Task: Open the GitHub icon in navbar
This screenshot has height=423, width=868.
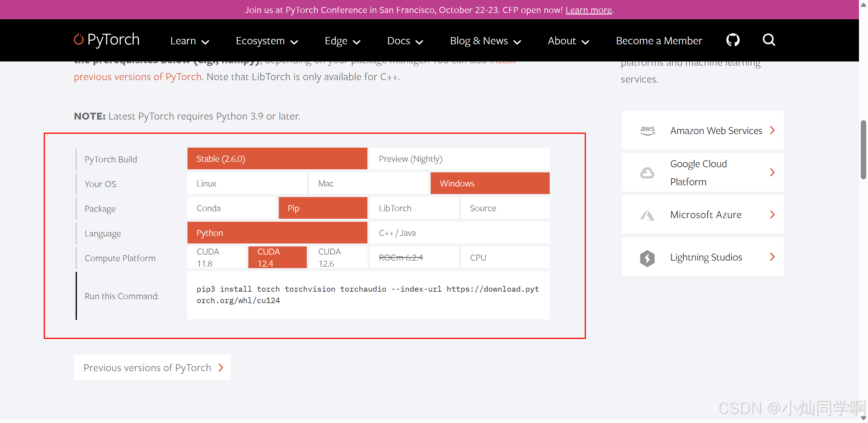Action: pyautogui.click(x=733, y=40)
